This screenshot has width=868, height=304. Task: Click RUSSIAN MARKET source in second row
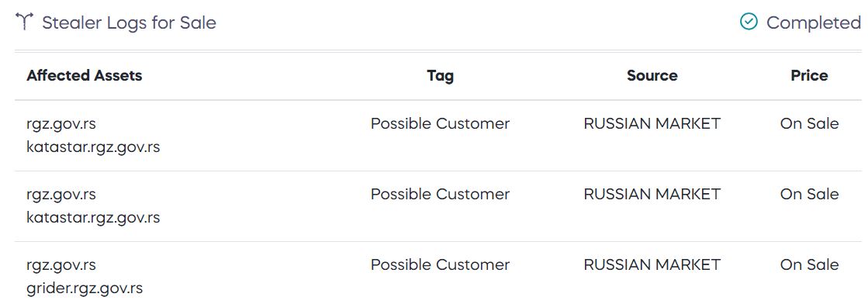(x=652, y=195)
